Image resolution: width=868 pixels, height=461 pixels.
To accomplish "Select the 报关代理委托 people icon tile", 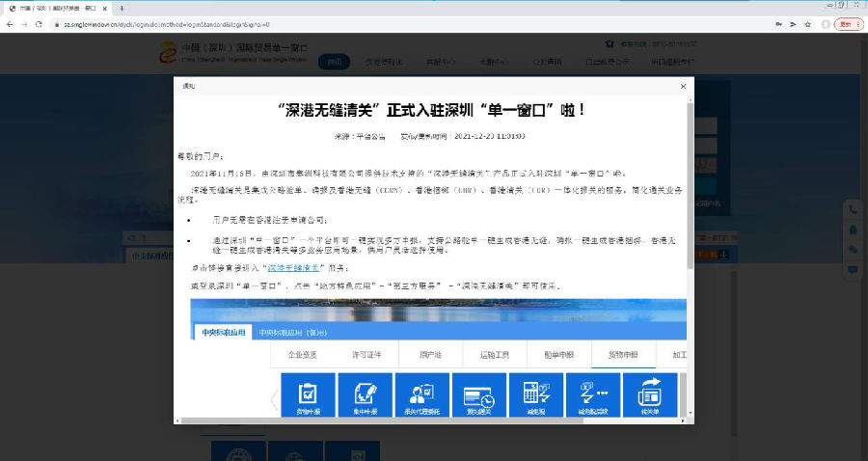I will (422, 395).
